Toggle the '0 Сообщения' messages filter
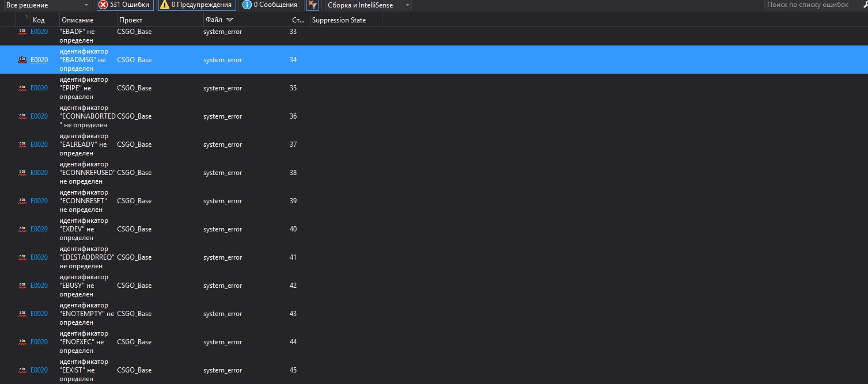The image size is (868, 384). pyautogui.click(x=270, y=5)
